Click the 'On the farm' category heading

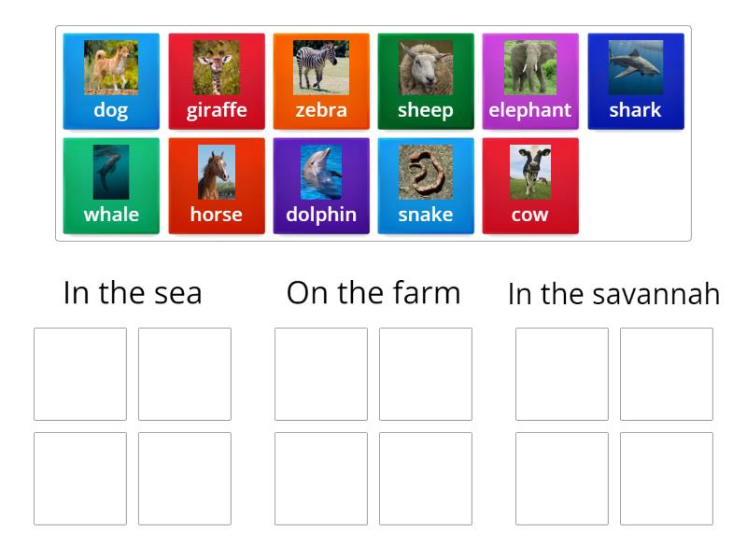(373, 292)
